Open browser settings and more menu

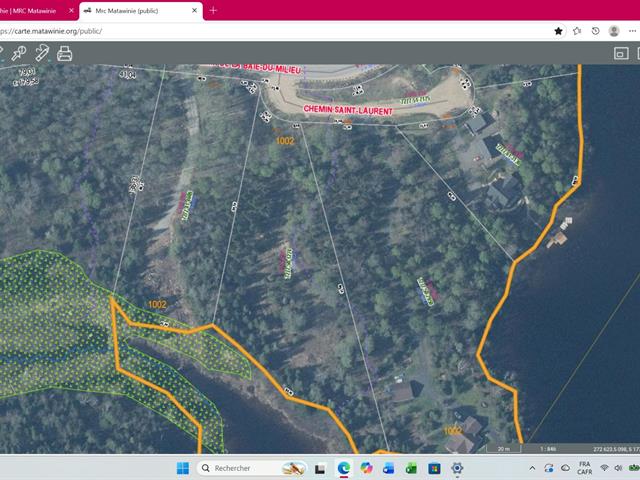(632, 31)
